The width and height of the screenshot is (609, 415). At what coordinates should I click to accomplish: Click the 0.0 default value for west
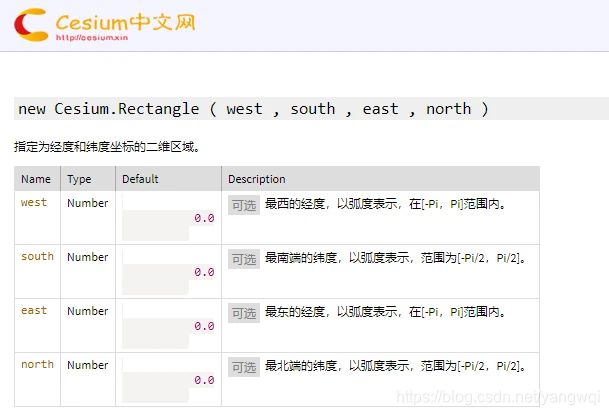coord(204,218)
